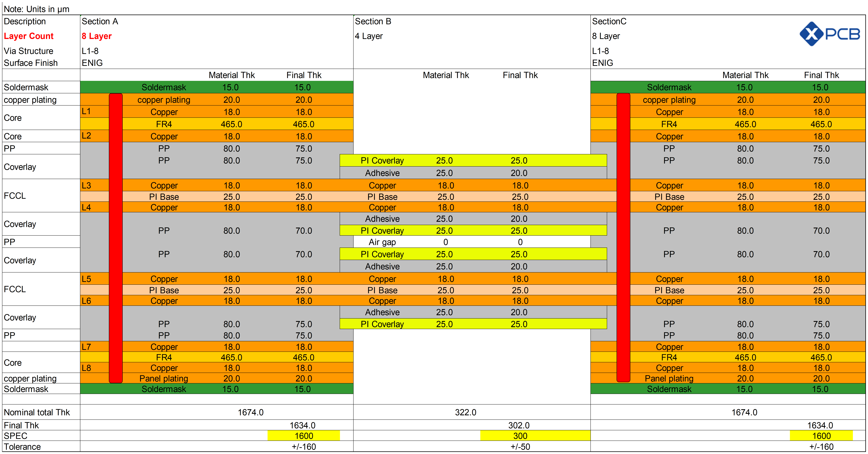The height and width of the screenshot is (454, 868).
Task: Click 'Nominal total Thk' row label
Action: click(x=37, y=412)
